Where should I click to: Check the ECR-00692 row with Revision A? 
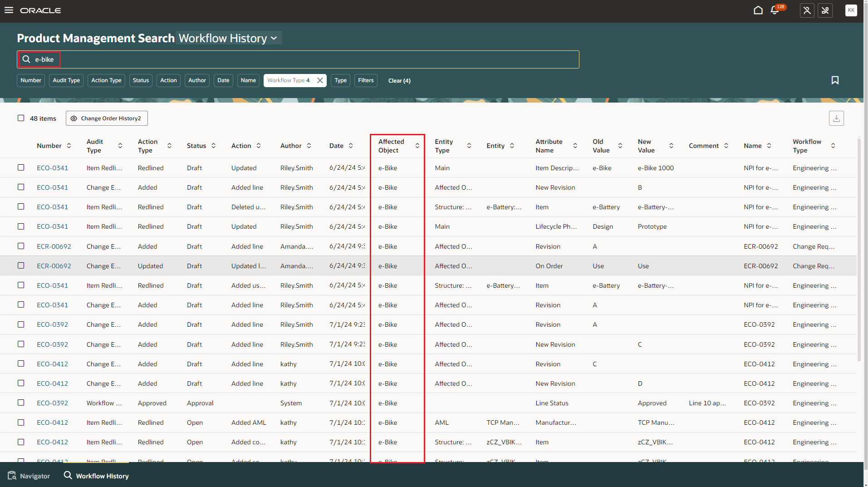21,246
